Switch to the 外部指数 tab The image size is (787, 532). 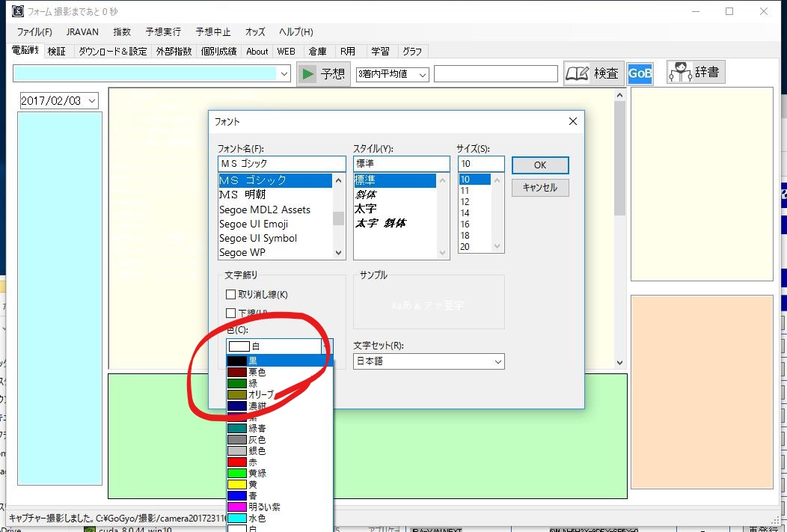[x=174, y=51]
